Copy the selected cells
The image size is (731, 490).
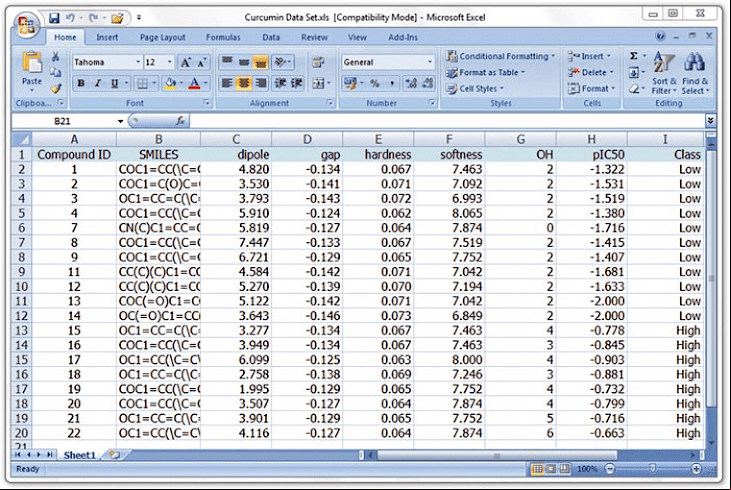pos(55,72)
